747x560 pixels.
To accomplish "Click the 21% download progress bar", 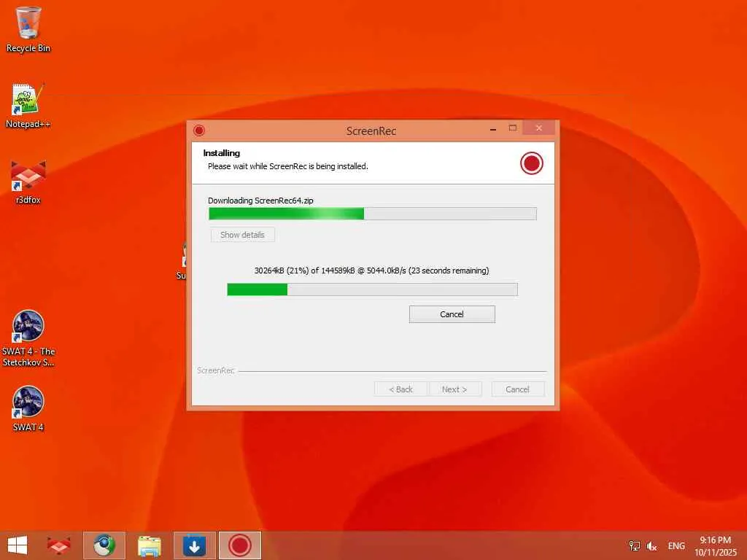I will (x=373, y=289).
